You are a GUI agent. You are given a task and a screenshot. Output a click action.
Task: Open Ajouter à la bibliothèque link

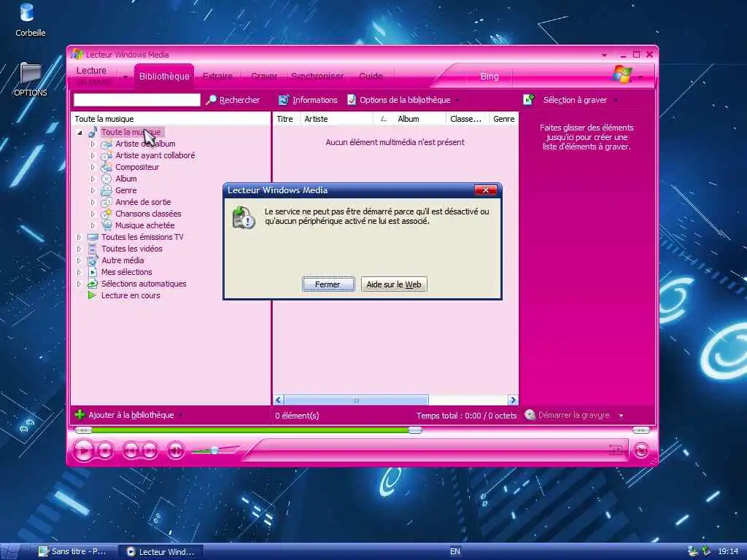tap(131, 415)
